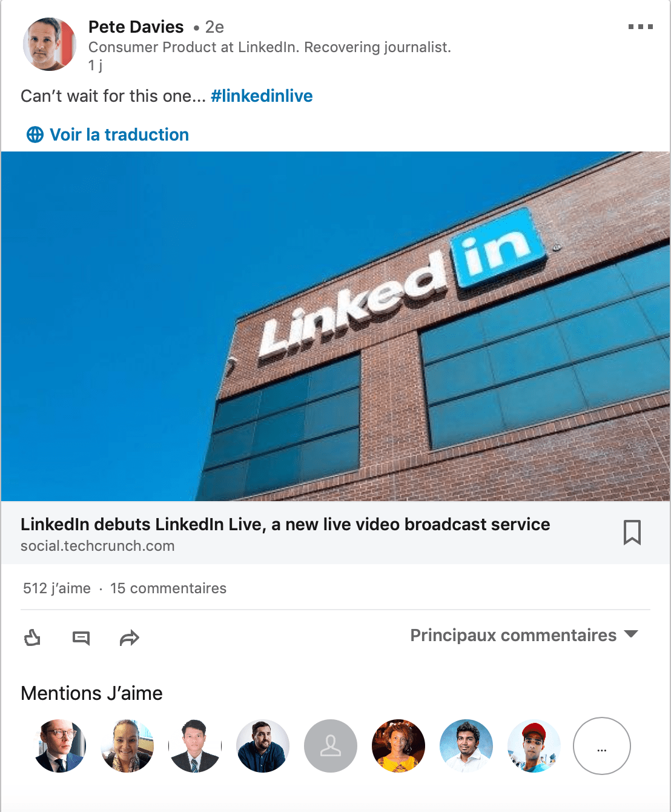Click the liker avatar wearing a red cap
Viewport: 671px width, 812px height.
point(534,746)
